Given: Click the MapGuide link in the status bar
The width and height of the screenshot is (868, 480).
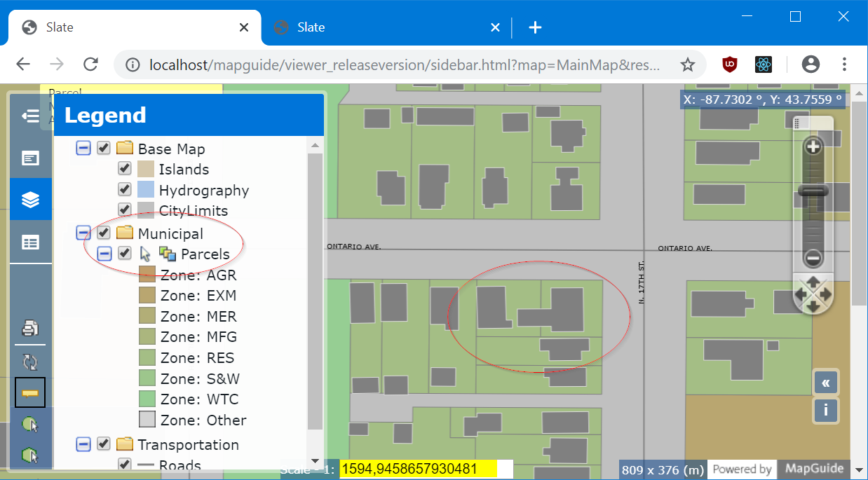Looking at the screenshot, I should (x=814, y=469).
